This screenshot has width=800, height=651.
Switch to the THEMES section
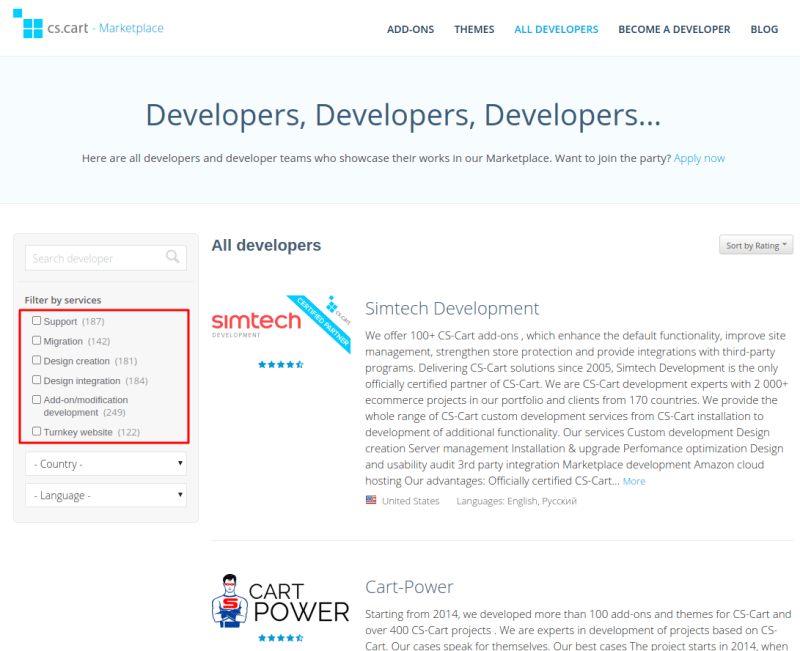474,29
